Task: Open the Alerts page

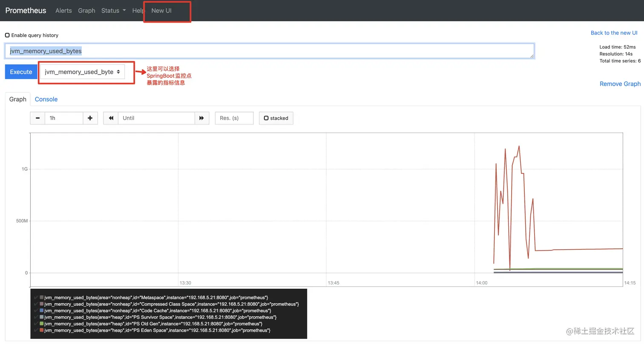Action: coord(63,10)
